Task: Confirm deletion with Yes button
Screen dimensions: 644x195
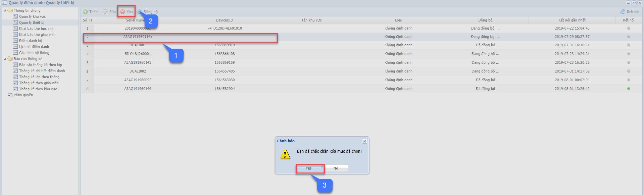Action: pyautogui.click(x=308, y=168)
